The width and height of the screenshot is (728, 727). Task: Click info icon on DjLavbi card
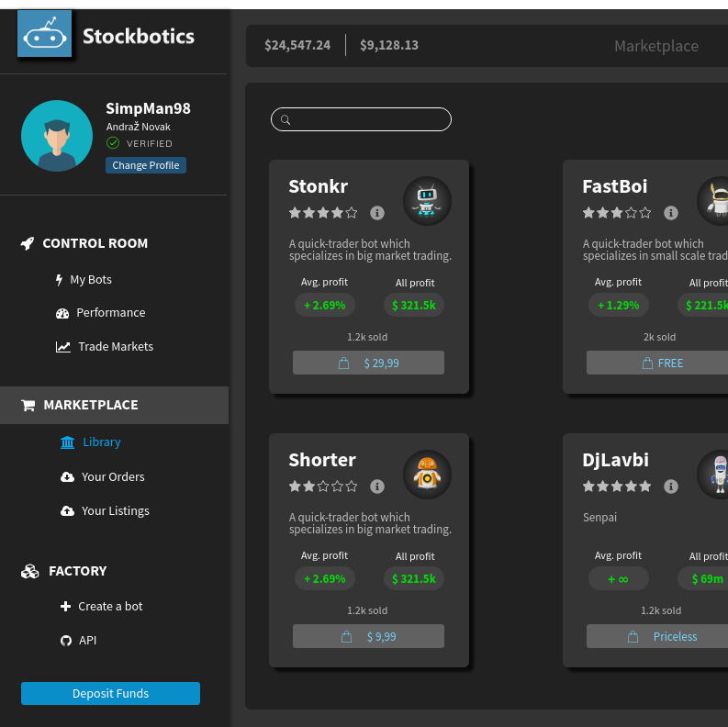pyautogui.click(x=670, y=487)
